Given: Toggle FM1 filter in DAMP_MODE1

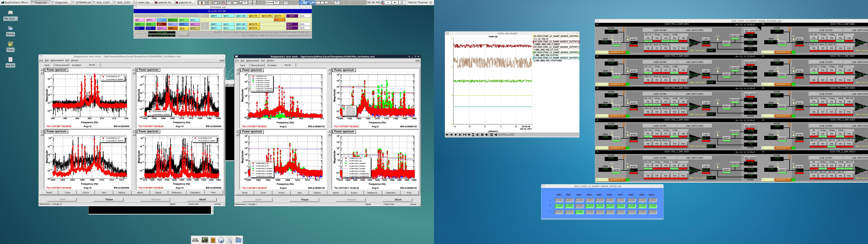Looking at the screenshot, I should click(648, 38).
